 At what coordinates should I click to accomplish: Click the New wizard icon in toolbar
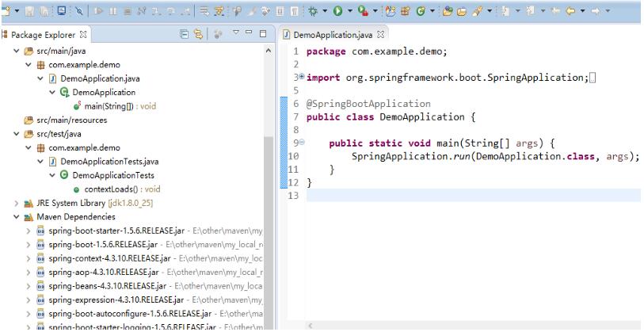click(6, 11)
